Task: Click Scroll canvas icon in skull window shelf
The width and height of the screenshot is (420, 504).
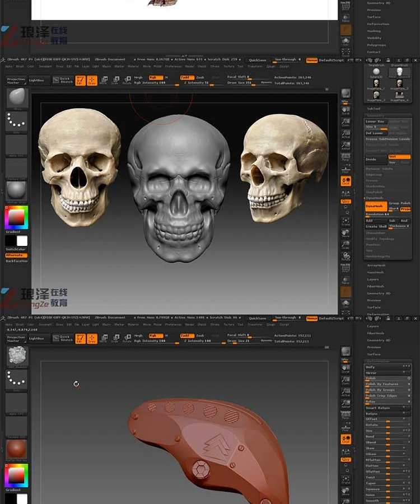Action: click(346, 110)
